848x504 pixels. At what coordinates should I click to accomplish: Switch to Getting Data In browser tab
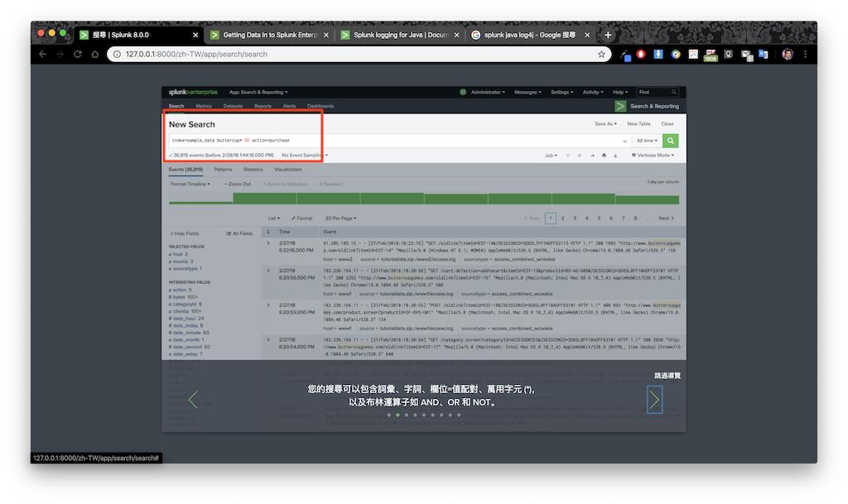270,35
